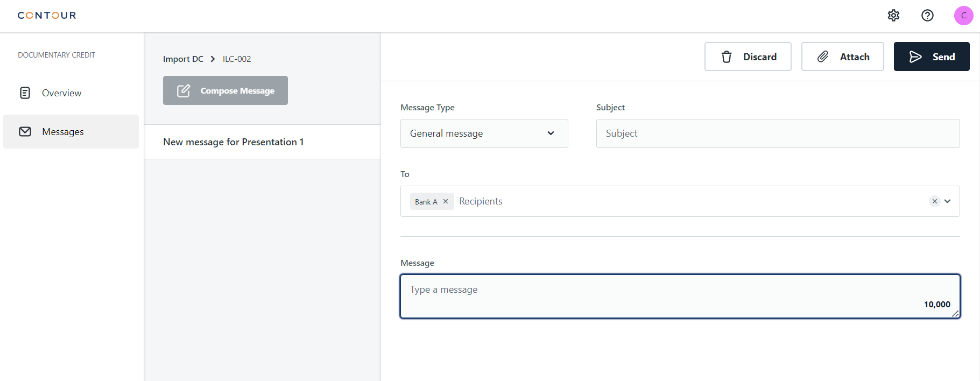Image resolution: width=980 pixels, height=381 pixels.
Task: Expand the recipients dropdown arrow
Action: pos(948,201)
